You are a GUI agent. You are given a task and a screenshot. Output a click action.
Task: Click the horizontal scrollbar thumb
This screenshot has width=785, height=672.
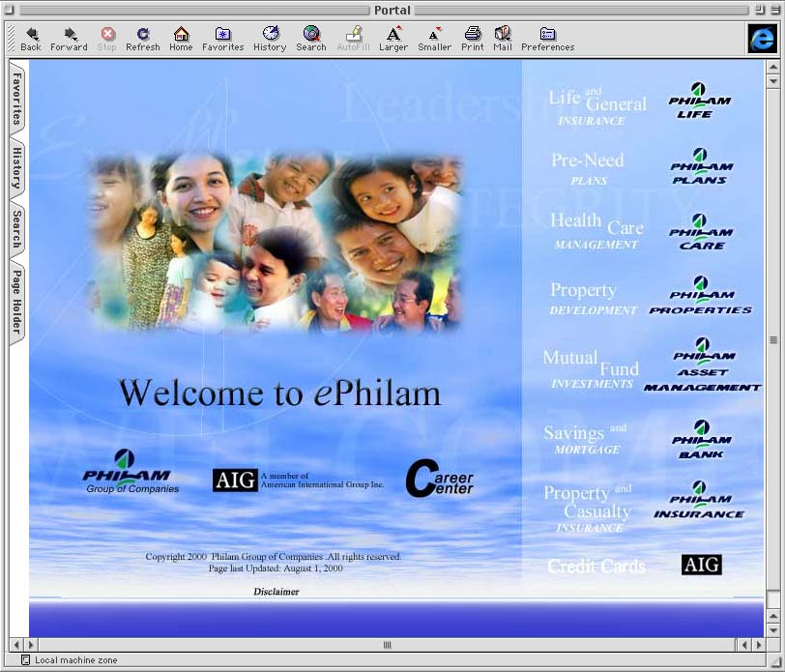coord(387,645)
